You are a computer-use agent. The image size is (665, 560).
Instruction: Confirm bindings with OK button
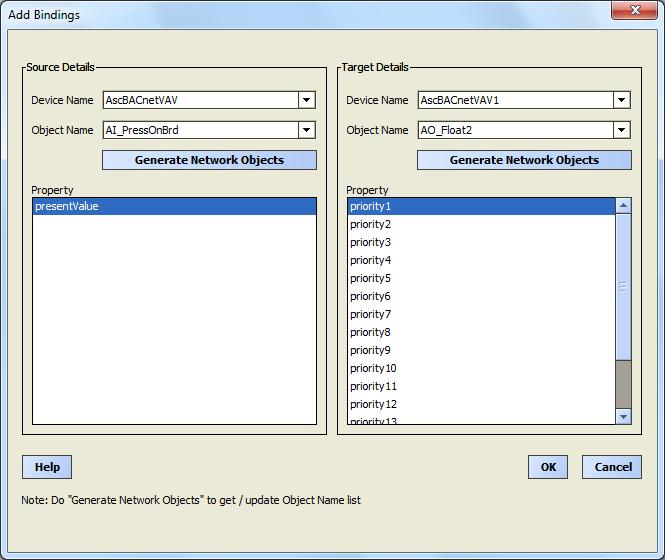(x=548, y=467)
